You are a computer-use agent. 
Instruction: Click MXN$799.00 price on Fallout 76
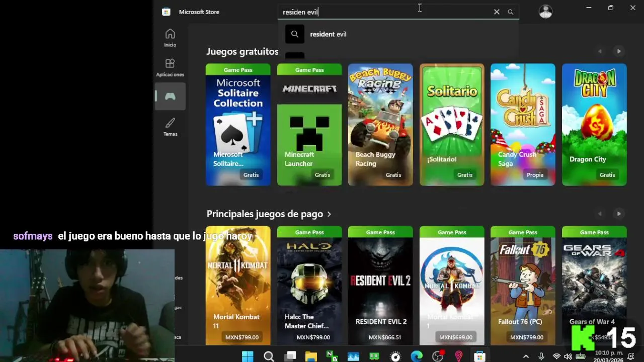(x=527, y=337)
